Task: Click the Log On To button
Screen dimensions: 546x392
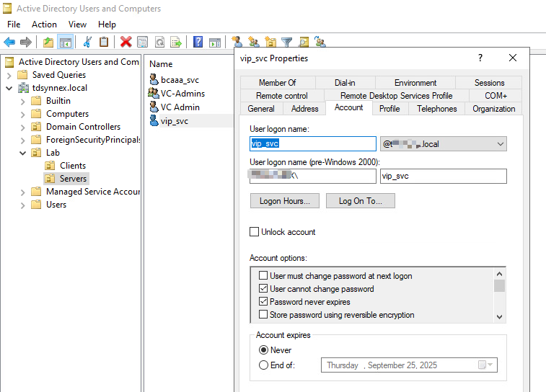Action: pyautogui.click(x=361, y=201)
